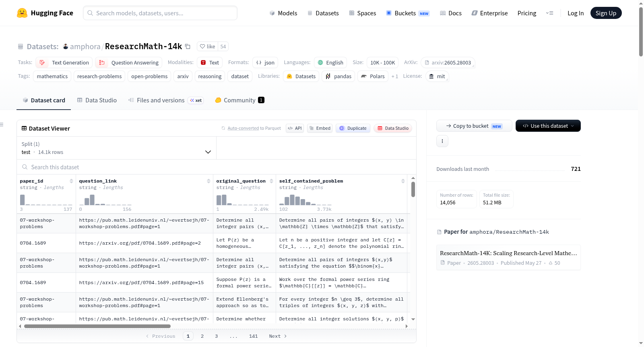This screenshot has height=347, width=644.
Task: Copy dataset to bucket
Action: (x=474, y=126)
